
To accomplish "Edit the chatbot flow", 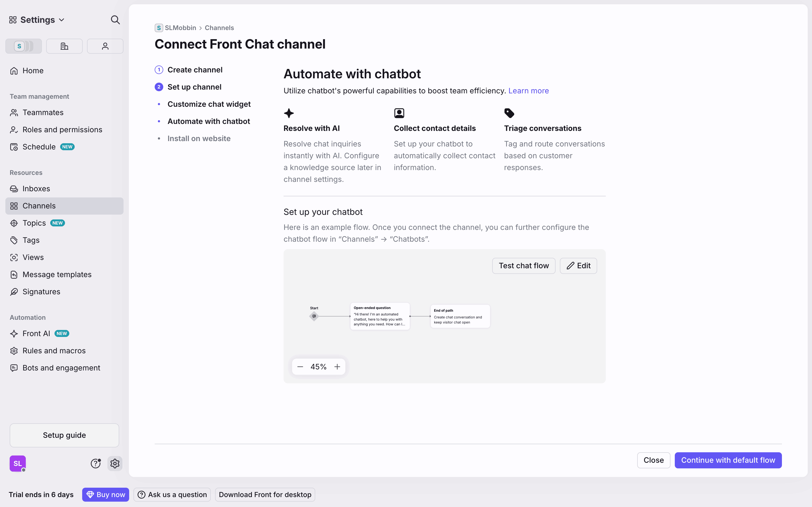I will tap(578, 266).
